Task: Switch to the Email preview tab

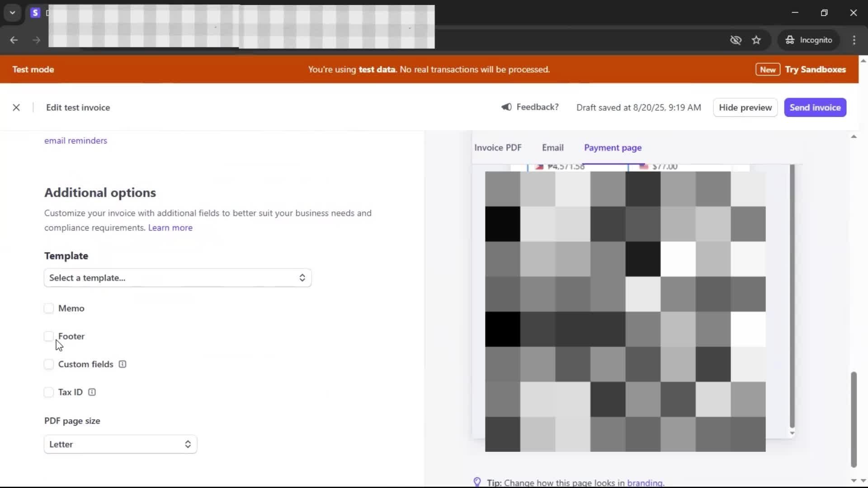Action: [x=552, y=148]
